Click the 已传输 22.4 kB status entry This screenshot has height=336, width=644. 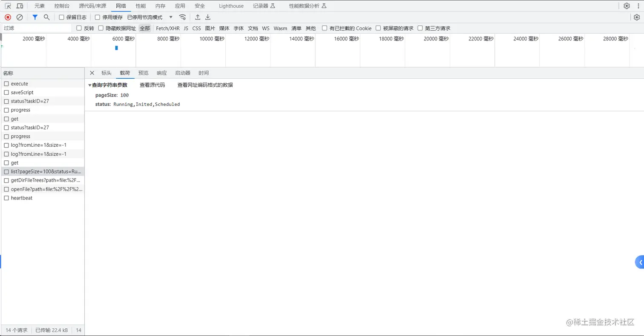[x=52, y=330]
